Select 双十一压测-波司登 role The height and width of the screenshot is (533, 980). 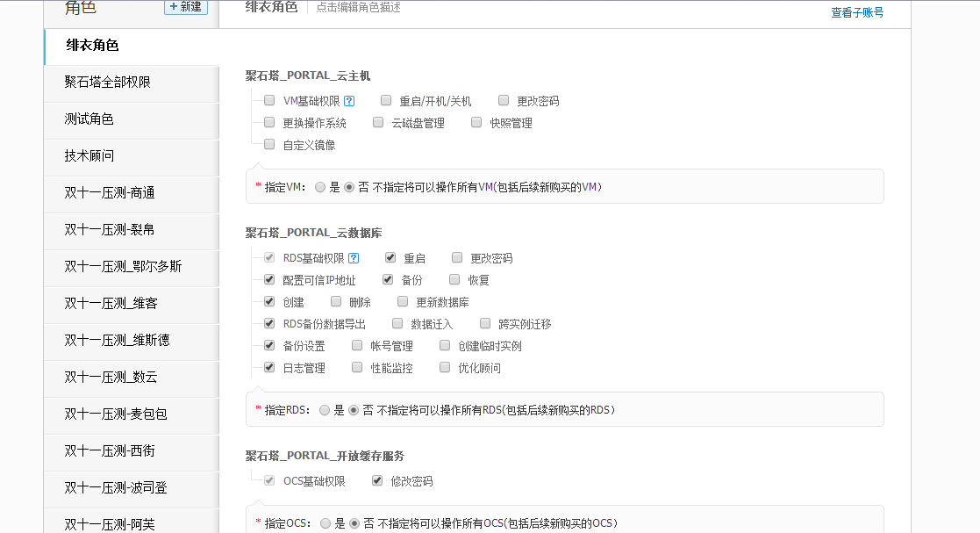click(132, 488)
